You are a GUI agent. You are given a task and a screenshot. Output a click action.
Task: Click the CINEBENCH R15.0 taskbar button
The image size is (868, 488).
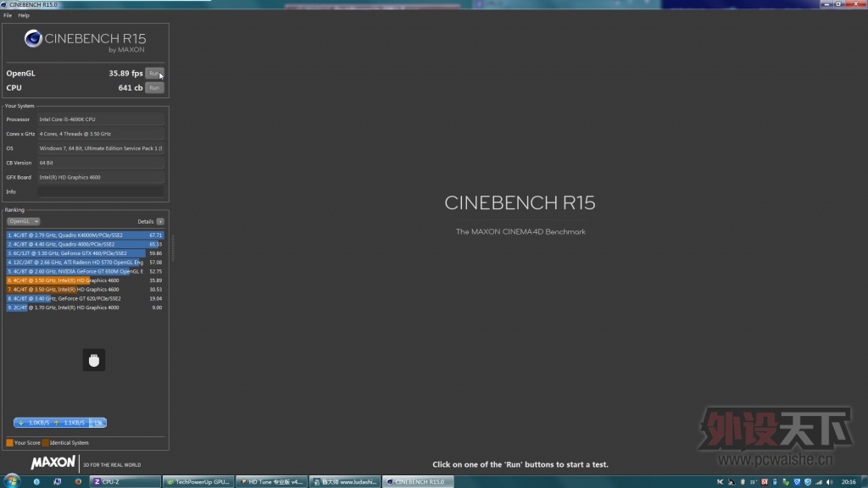tap(418, 482)
